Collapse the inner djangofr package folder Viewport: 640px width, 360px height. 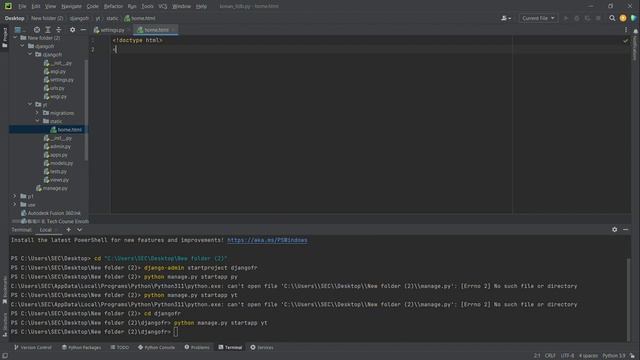click(x=30, y=54)
